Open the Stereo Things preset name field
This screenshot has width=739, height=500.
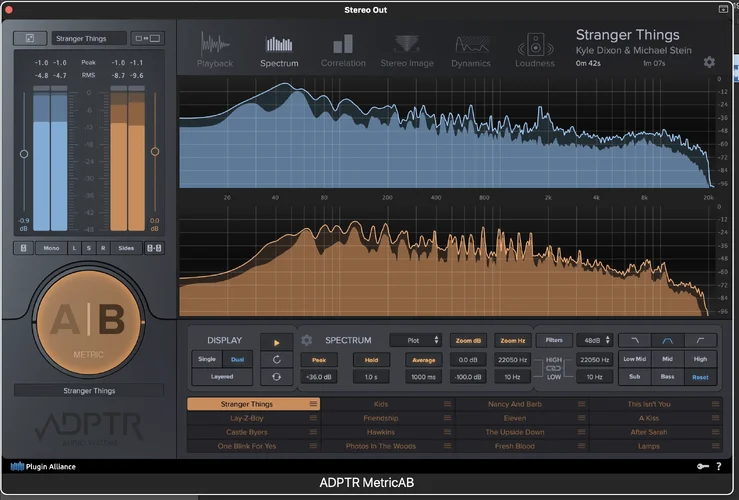point(89,39)
